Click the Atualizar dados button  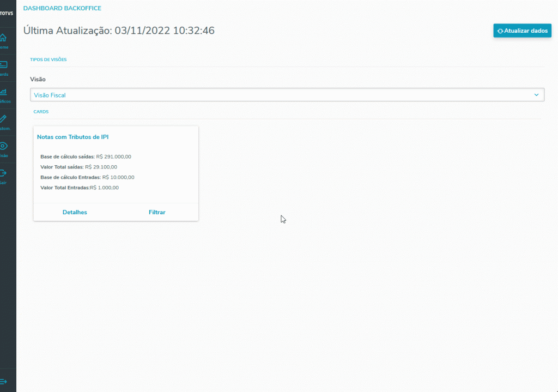click(x=522, y=31)
